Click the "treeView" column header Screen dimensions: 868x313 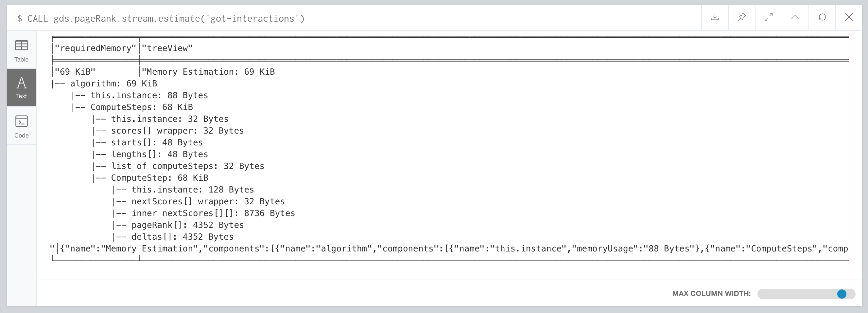click(167, 48)
